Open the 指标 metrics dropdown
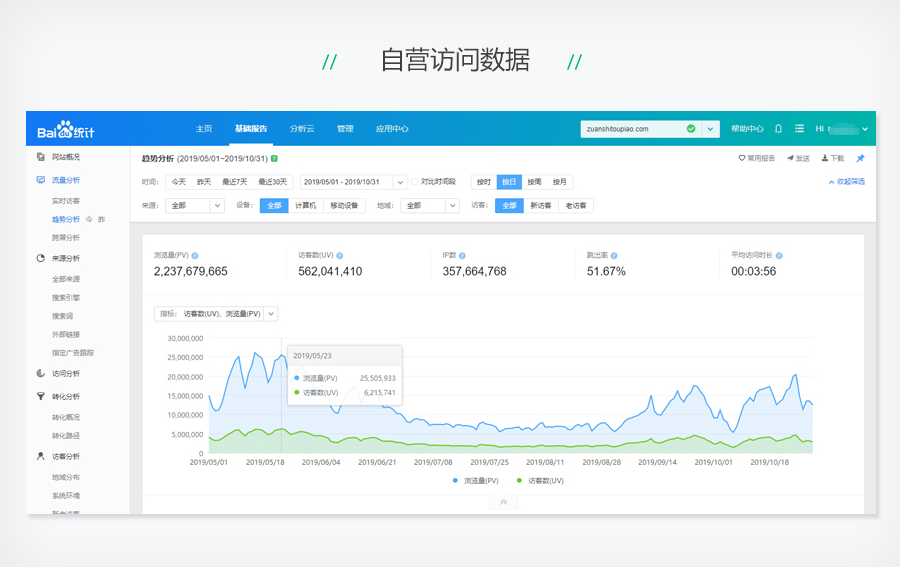Image resolution: width=900 pixels, height=567 pixels. (216, 314)
